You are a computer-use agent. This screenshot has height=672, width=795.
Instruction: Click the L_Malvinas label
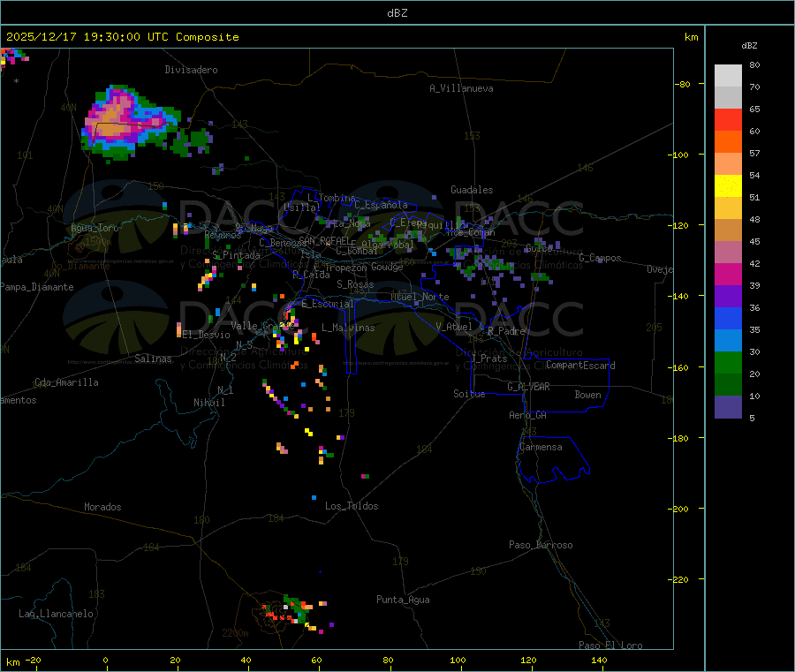coord(348,328)
